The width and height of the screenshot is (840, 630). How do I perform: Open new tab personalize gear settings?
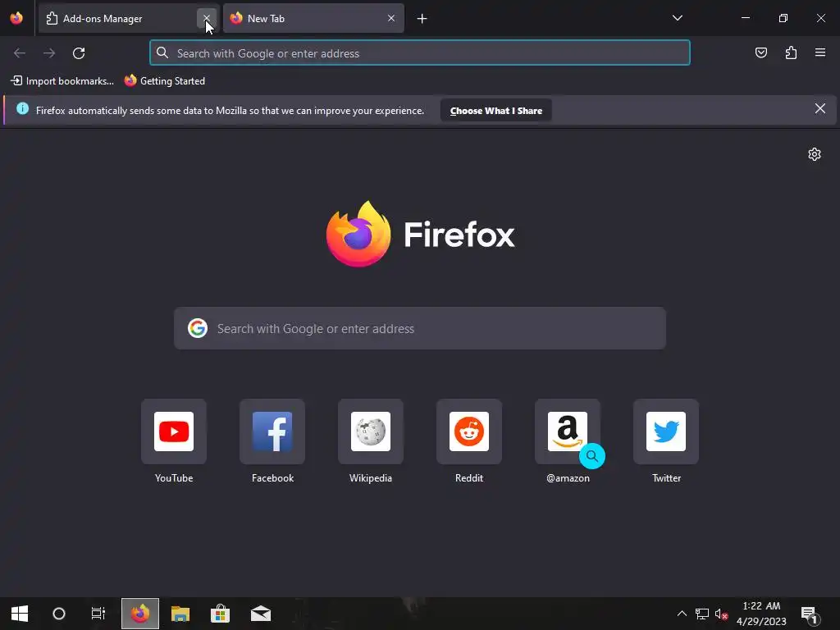(815, 154)
